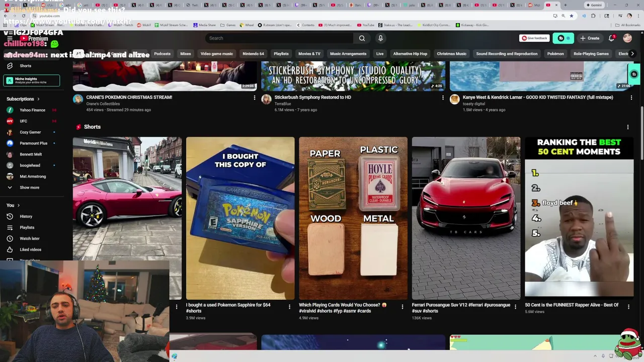Play the Pokemon Sapphire short thumbnail
644x362 pixels.
[240, 218]
